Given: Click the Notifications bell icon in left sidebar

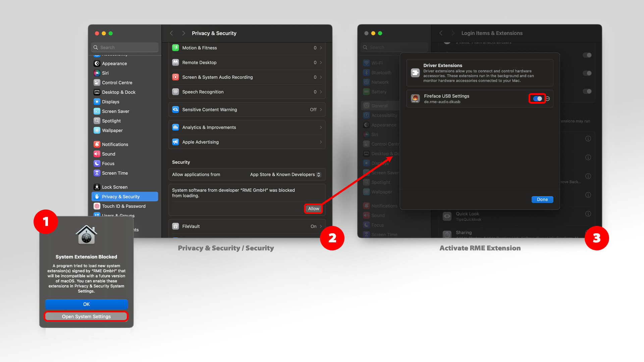Looking at the screenshot, I should (97, 144).
